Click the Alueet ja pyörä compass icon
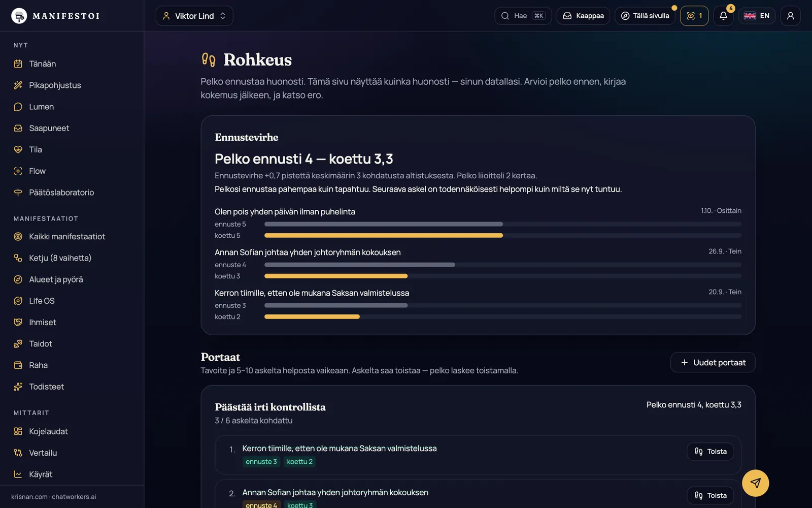The height and width of the screenshot is (508, 812). pyautogui.click(x=18, y=279)
